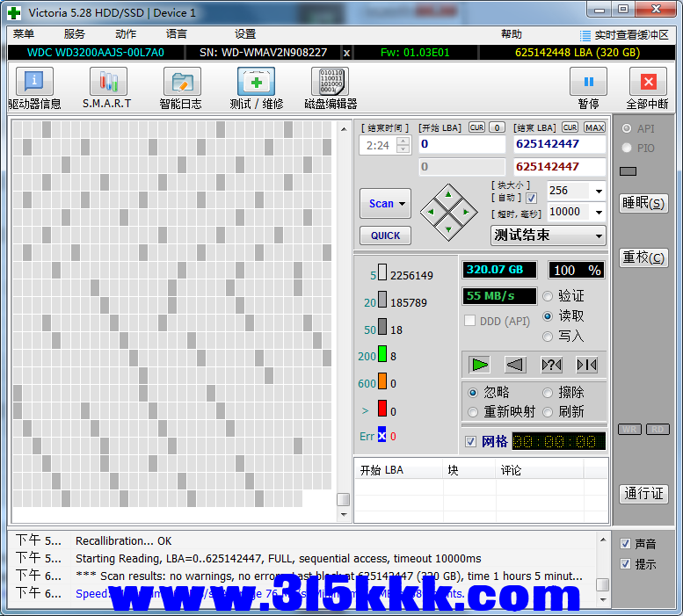Image resolution: width=683 pixels, height=616 pixels.
Task: Toggle the grid (网格) checkbox
Action: 470,442
